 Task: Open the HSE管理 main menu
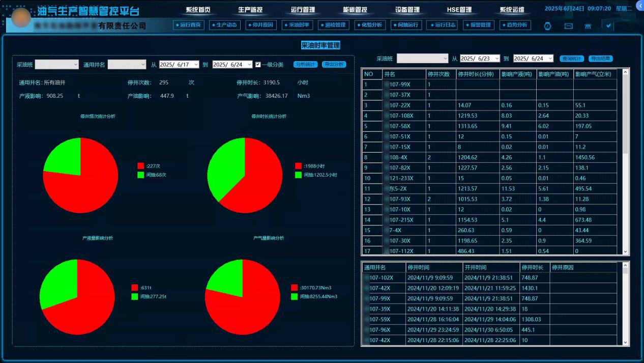tap(459, 10)
